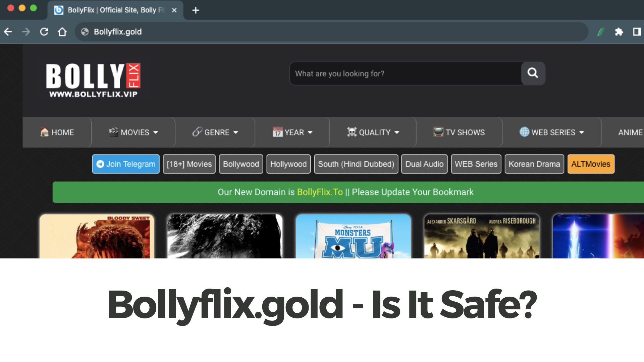Open the Hollywood category button
The width and height of the screenshot is (644, 362).
288,164
